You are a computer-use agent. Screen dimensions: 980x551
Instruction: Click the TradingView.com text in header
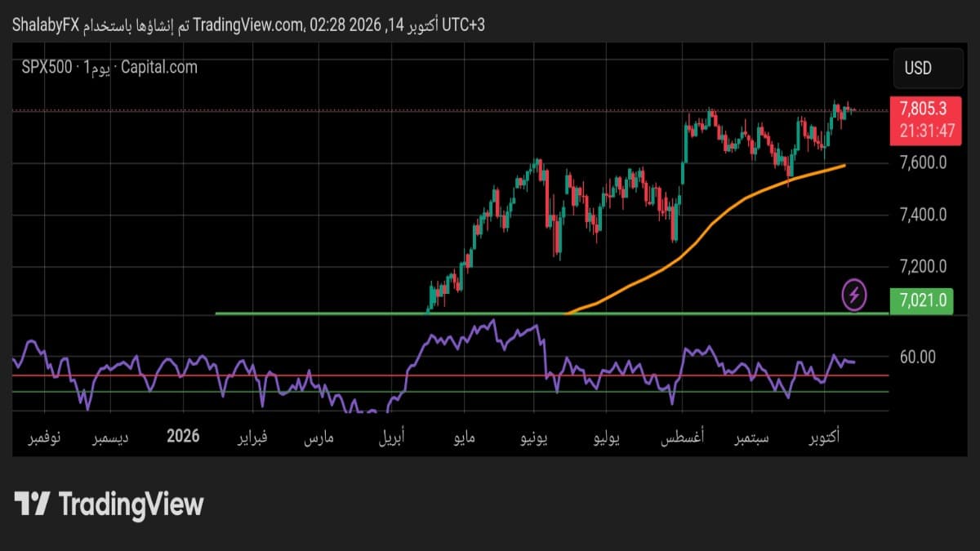tap(250, 25)
